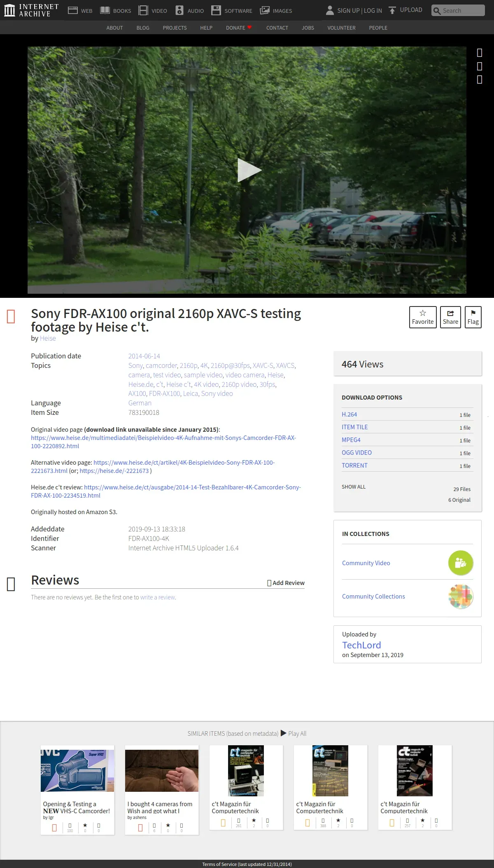The width and height of the screenshot is (494, 868).
Task: Click the Terms of Service footer link
Action: click(x=247, y=864)
